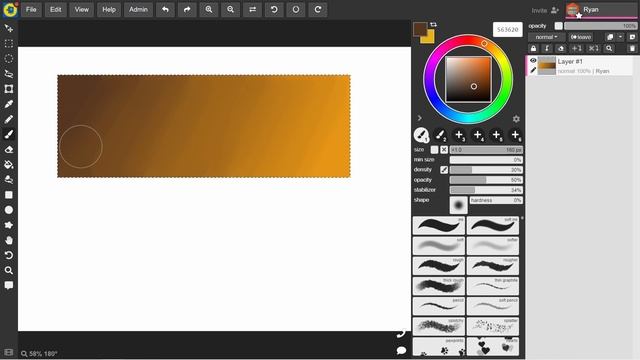Toggle the X button beside size
640x360 pixels.
pos(444,150)
